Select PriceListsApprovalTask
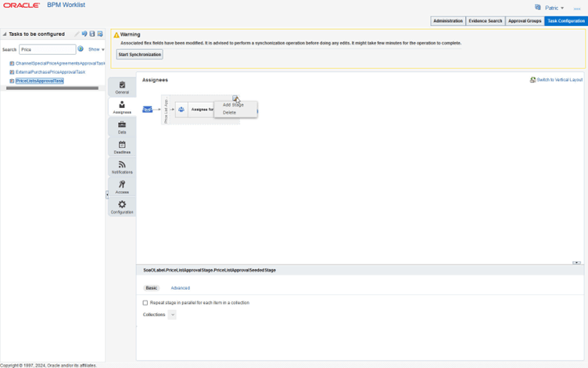This screenshot has width=588, height=368. point(40,81)
